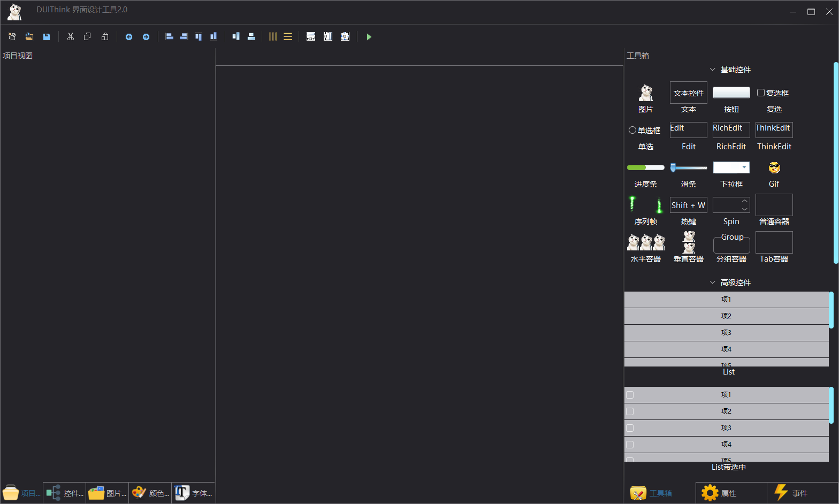
Task: Open the 下拉框 combo dropdown arrow
Action: (744, 167)
